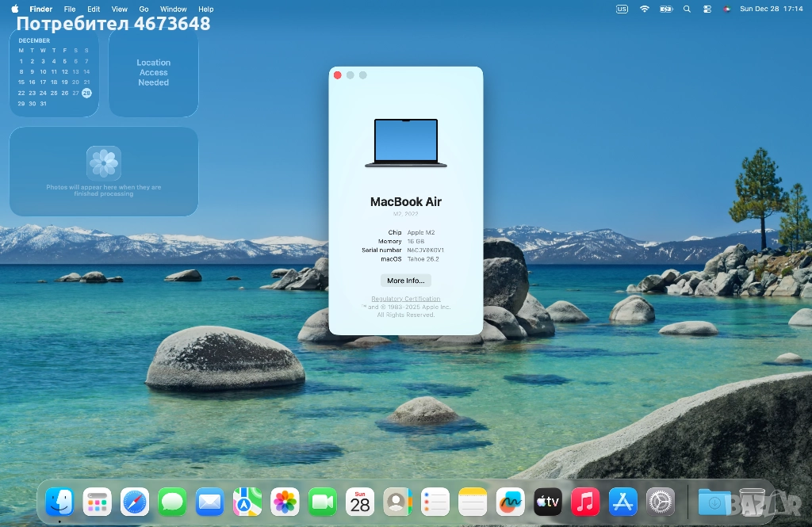Viewport: 812px width, 527px height.
Task: Open the Music app
Action: (x=585, y=502)
